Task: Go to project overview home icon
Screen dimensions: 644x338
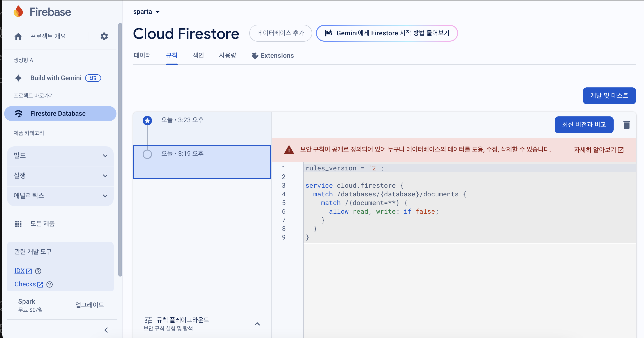Action: [18, 36]
